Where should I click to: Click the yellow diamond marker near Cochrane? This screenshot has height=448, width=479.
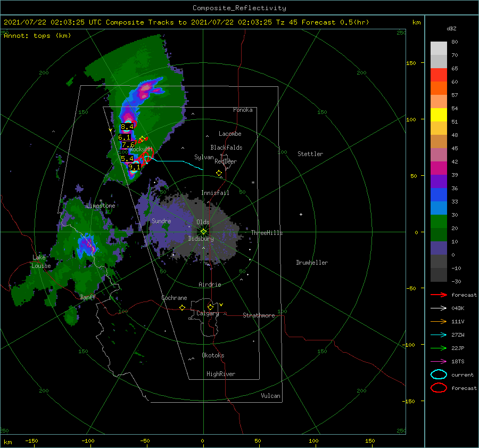[x=182, y=308]
